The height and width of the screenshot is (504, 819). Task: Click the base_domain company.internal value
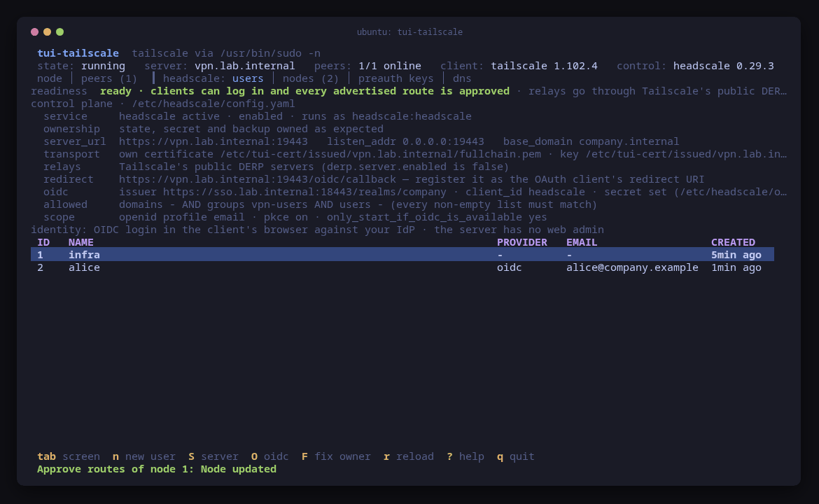click(x=629, y=141)
